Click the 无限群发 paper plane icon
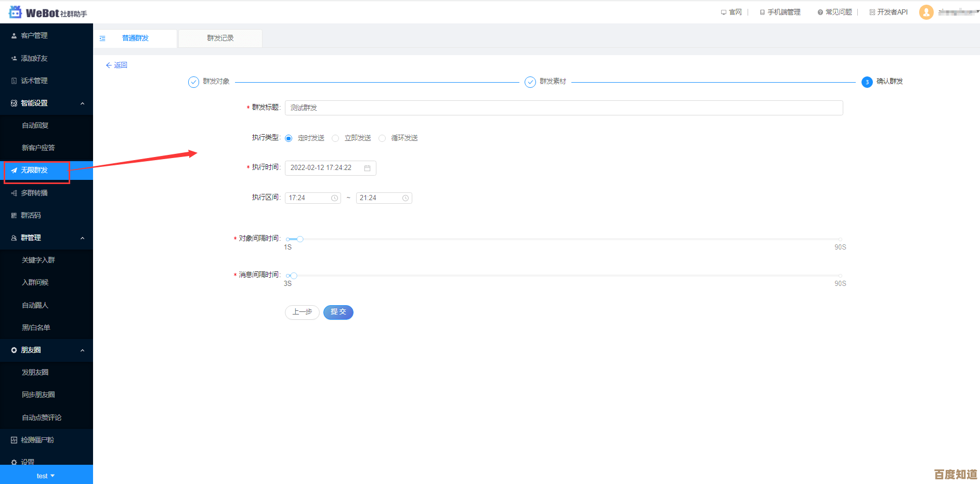Image resolution: width=980 pixels, height=484 pixels. click(x=14, y=171)
